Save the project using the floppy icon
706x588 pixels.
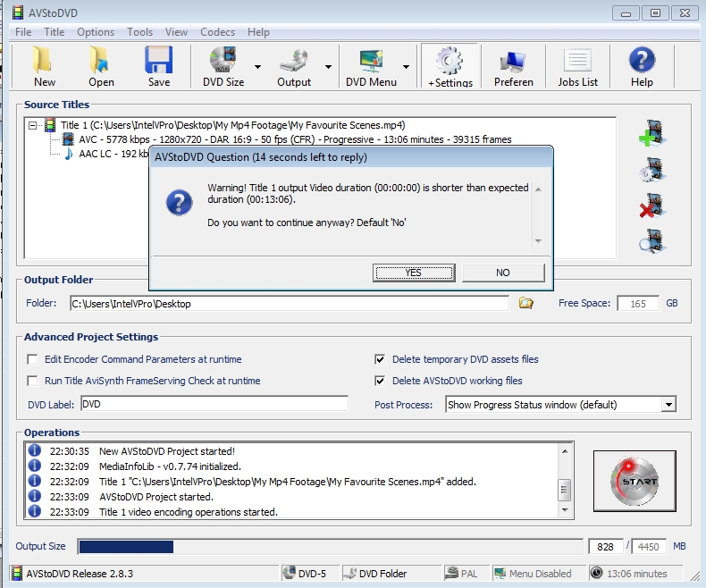click(158, 60)
